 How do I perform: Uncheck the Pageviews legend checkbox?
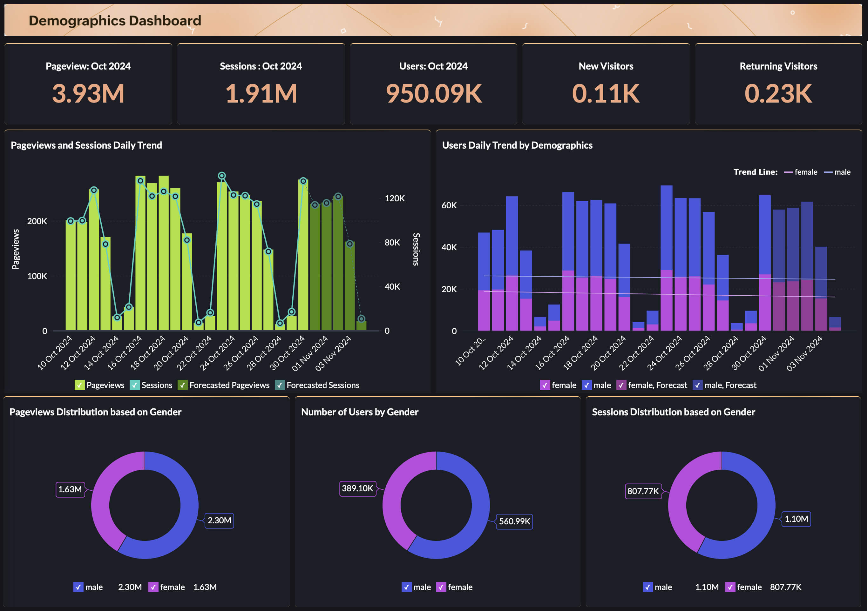[79, 385]
